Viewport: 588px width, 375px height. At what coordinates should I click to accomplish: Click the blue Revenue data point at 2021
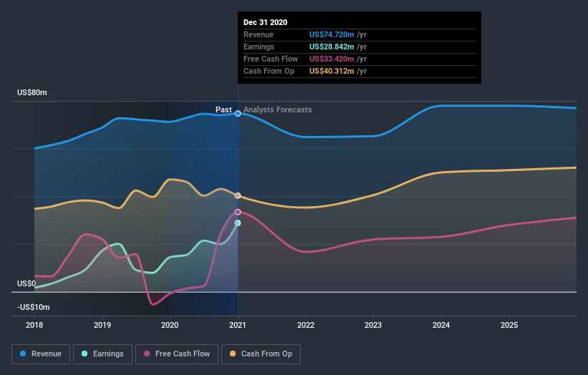tap(238, 114)
